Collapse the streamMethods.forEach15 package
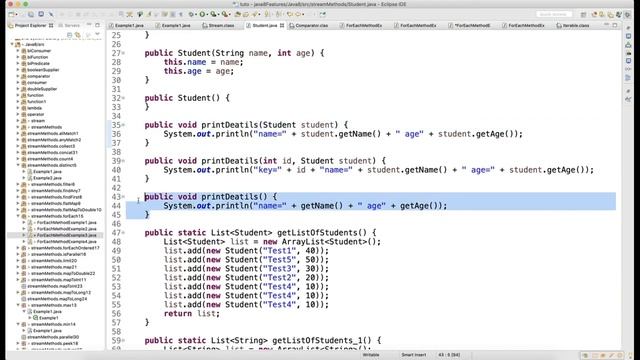Screen dimensions: 640x360 click(x=18, y=216)
